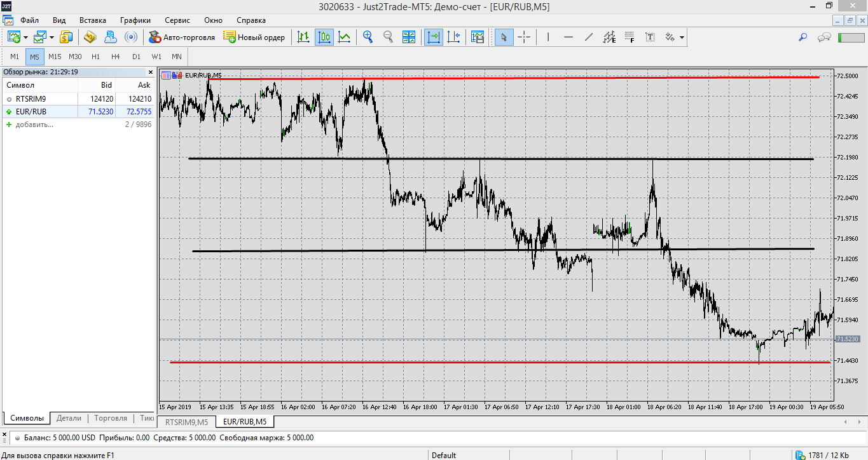Switch to the EUR/RUB,M5 chart tab
The image size is (868, 460).
(245, 421)
